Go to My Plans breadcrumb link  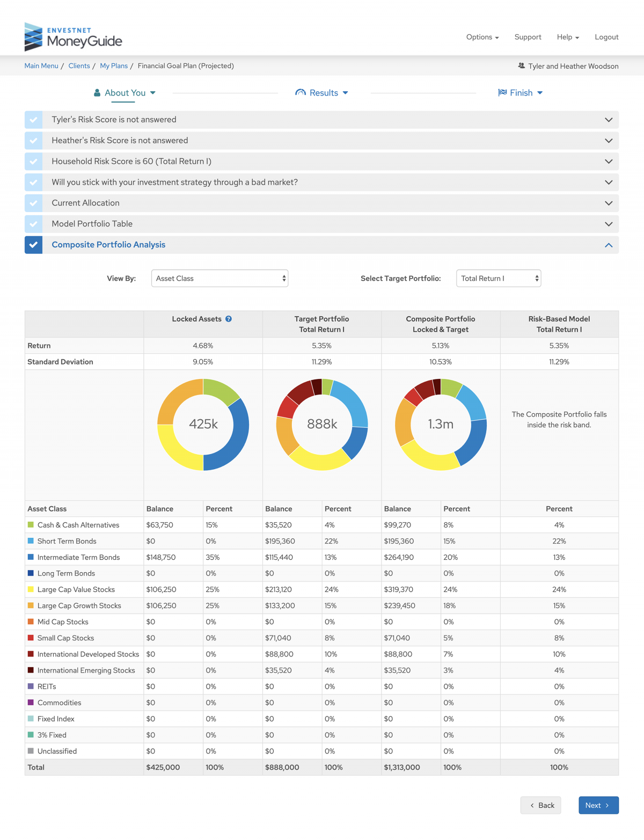click(114, 66)
